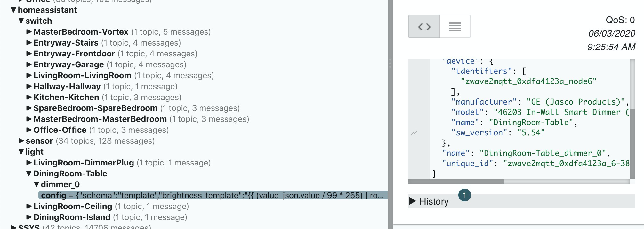Click the panel divider drag handle
Viewport: 644px width, 229px height.
(x=390, y=63)
